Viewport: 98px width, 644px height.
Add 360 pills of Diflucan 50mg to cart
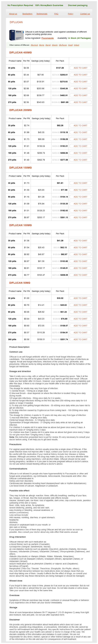[80, 340]
